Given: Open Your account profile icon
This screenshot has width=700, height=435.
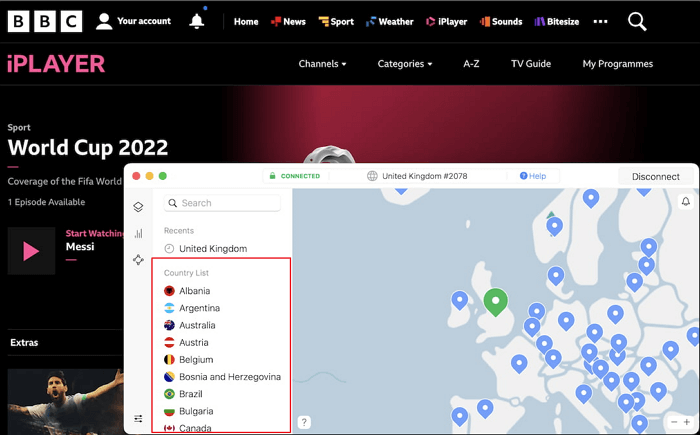Looking at the screenshot, I should click(x=104, y=21).
